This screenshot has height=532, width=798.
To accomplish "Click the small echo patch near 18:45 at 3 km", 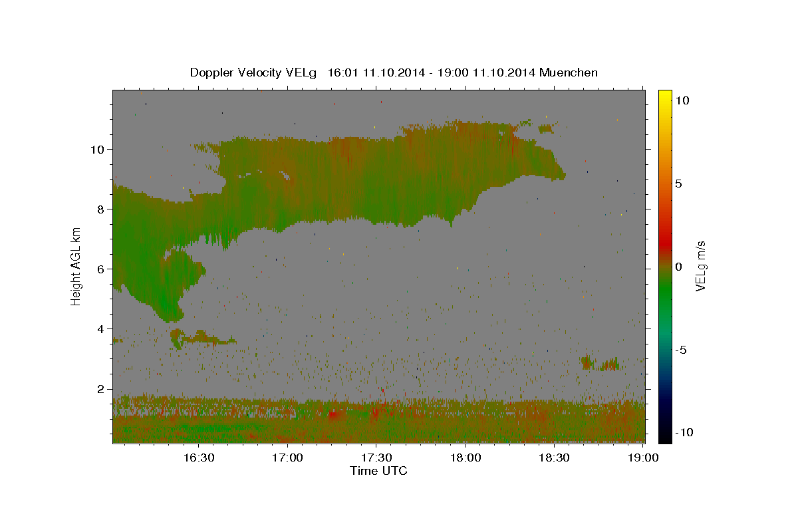I will point(600,363).
